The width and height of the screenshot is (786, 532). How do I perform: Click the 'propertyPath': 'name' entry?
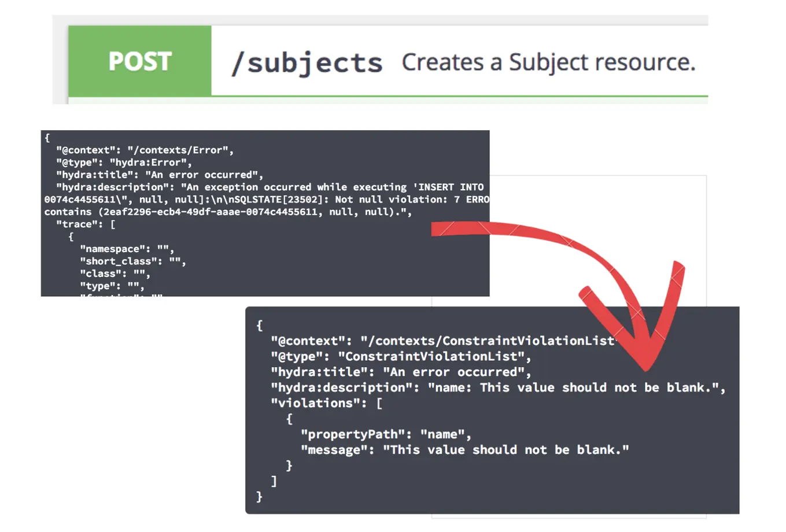[x=385, y=434]
